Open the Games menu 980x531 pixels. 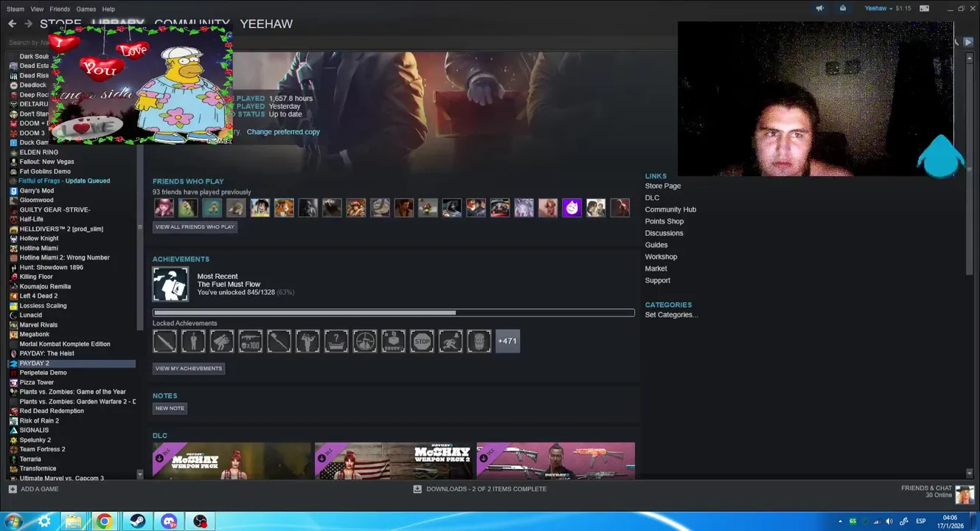(x=86, y=9)
